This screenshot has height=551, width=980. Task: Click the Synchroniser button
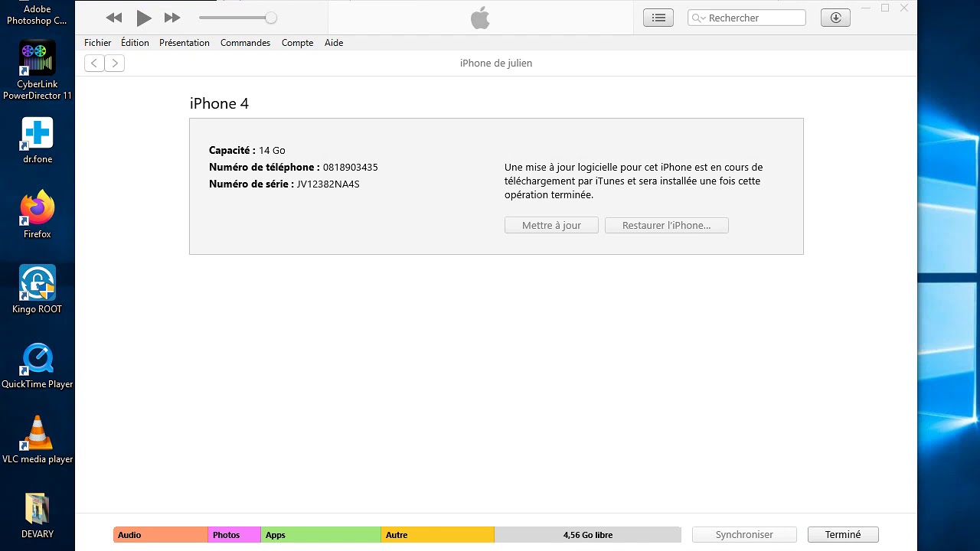click(x=744, y=535)
